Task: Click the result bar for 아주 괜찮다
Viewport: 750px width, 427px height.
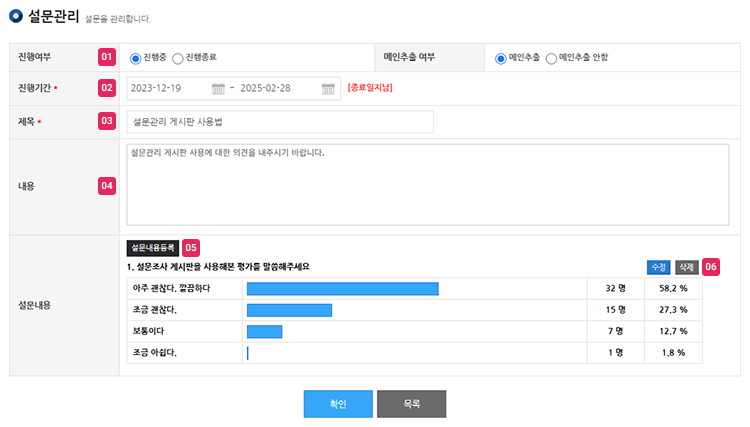Action: 342,289
